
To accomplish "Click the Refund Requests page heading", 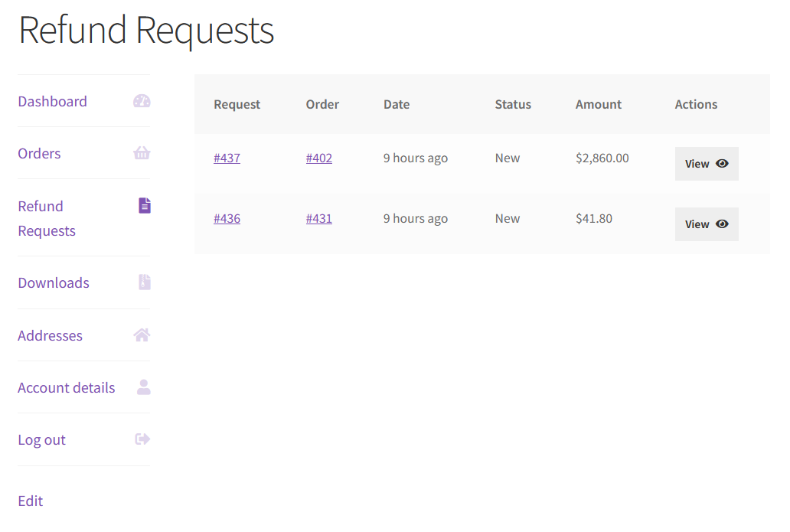I will pyautogui.click(x=146, y=31).
